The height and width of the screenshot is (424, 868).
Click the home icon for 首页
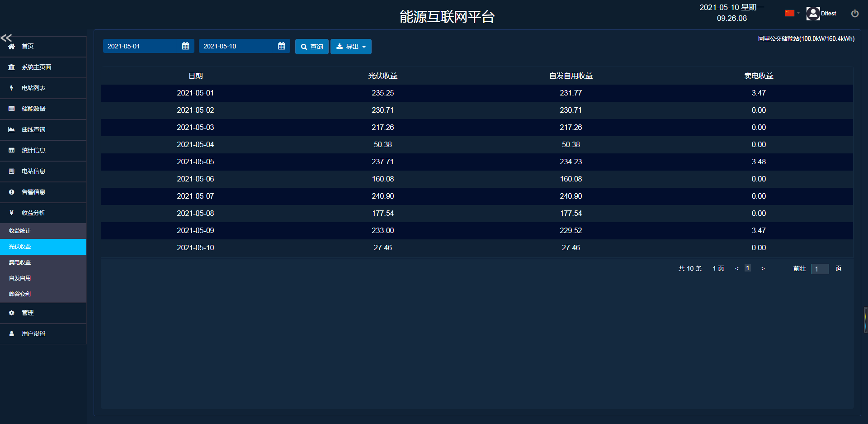tap(12, 47)
